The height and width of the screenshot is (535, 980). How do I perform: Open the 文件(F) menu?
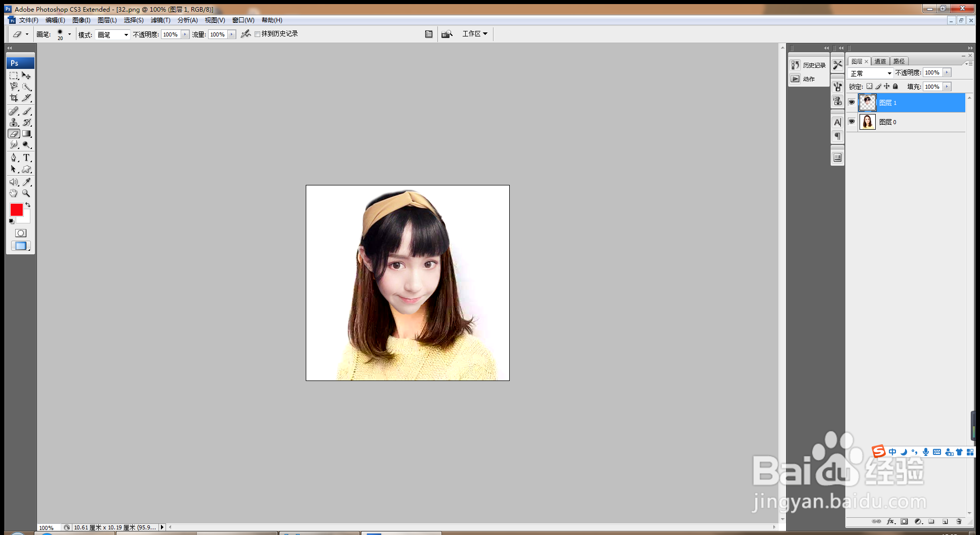28,20
